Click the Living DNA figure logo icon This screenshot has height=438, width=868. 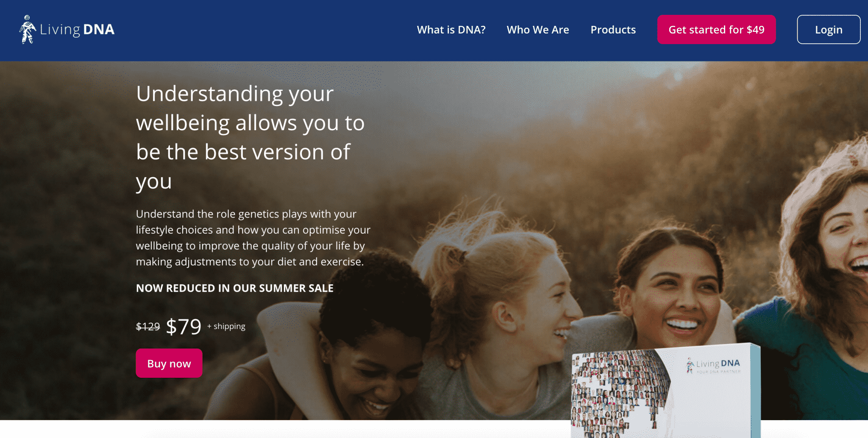(x=28, y=29)
